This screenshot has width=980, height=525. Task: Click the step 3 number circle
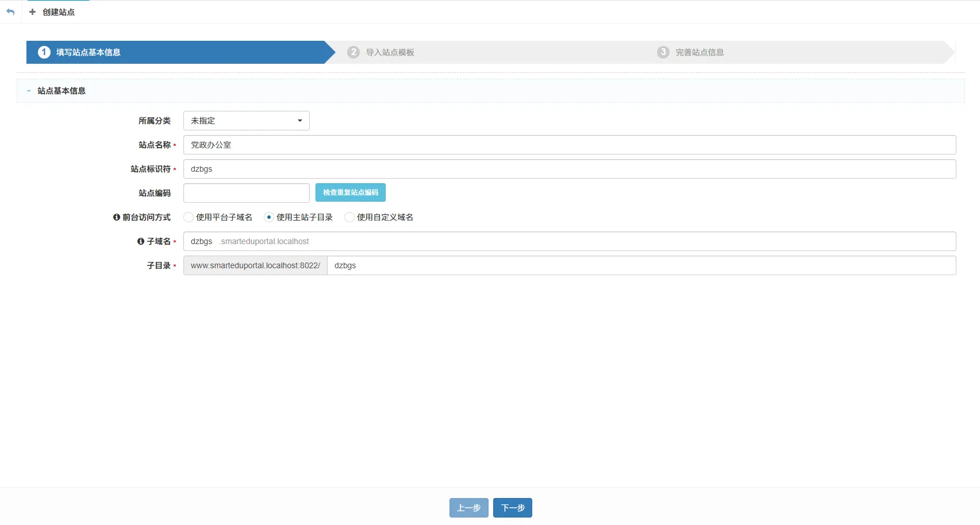663,52
